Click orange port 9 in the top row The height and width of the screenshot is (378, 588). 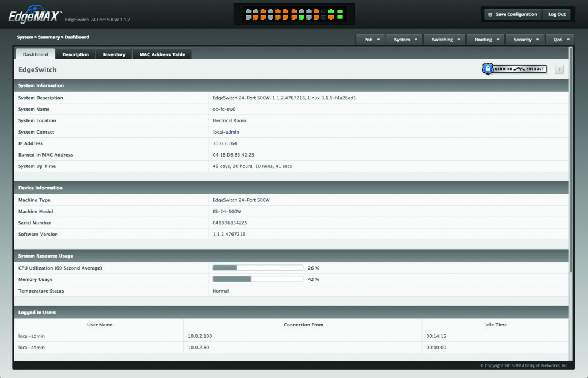point(278,11)
